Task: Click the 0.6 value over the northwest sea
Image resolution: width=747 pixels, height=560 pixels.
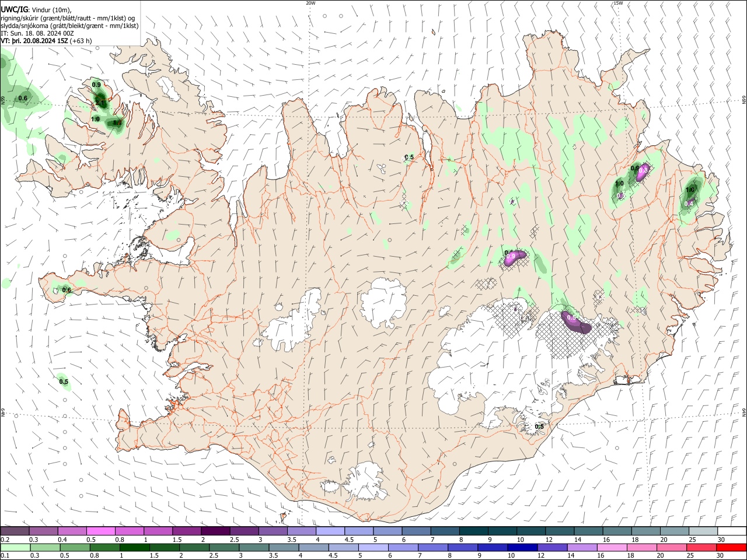Action: 23,98
